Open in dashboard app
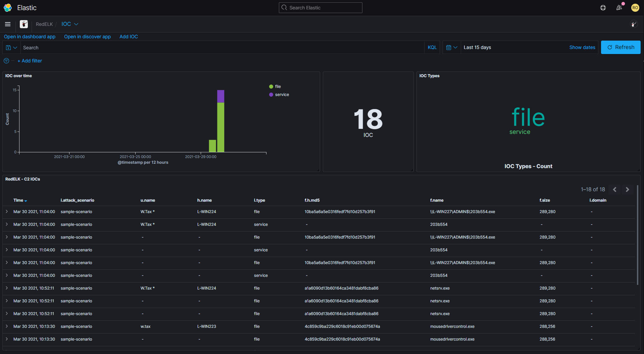 coord(30,37)
